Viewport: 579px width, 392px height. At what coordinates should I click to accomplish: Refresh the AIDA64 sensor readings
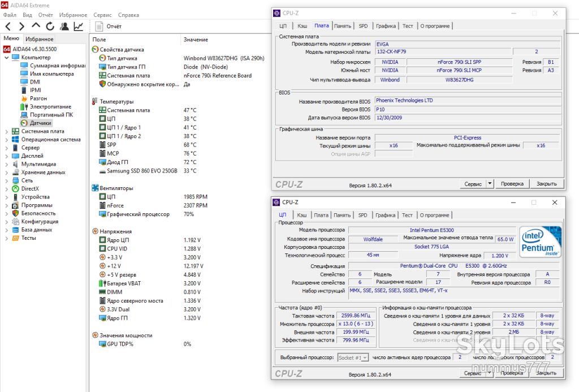[x=50, y=26]
